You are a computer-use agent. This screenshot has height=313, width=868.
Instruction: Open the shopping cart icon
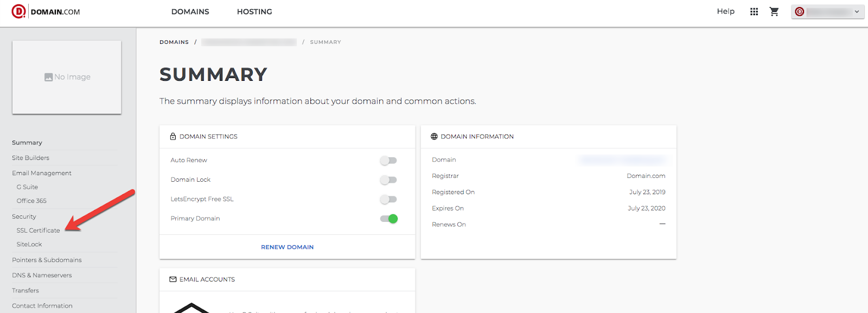point(774,11)
